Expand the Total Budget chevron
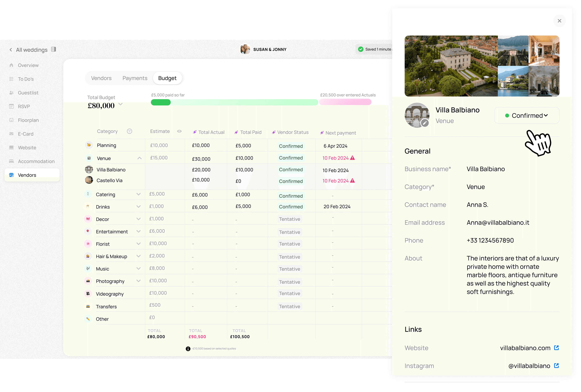The image size is (581, 392). pyautogui.click(x=120, y=104)
